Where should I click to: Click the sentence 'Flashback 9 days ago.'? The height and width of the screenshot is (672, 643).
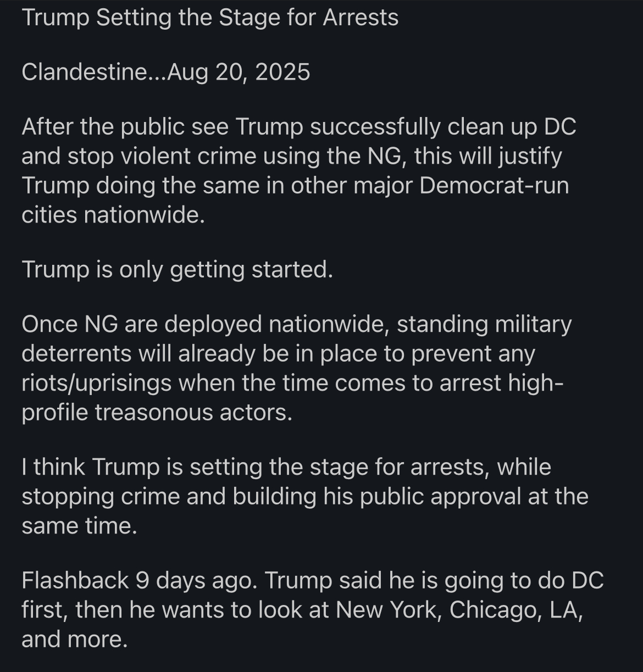pos(139,580)
